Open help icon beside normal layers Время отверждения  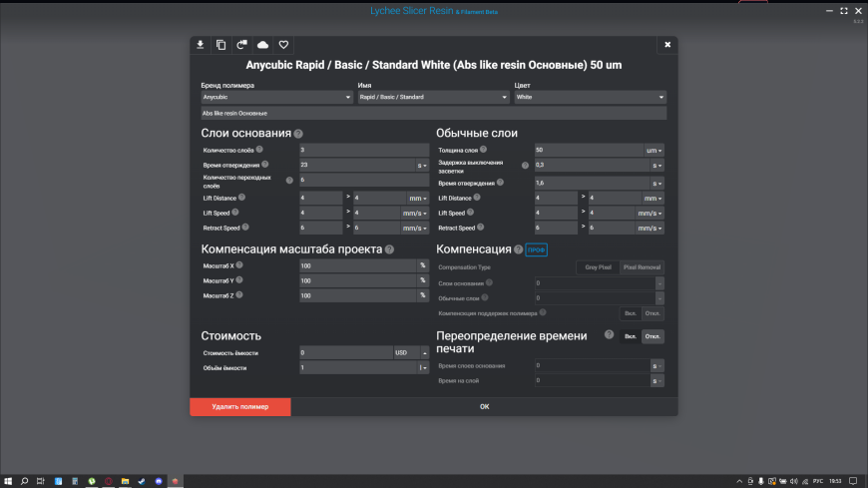pyautogui.click(x=501, y=183)
